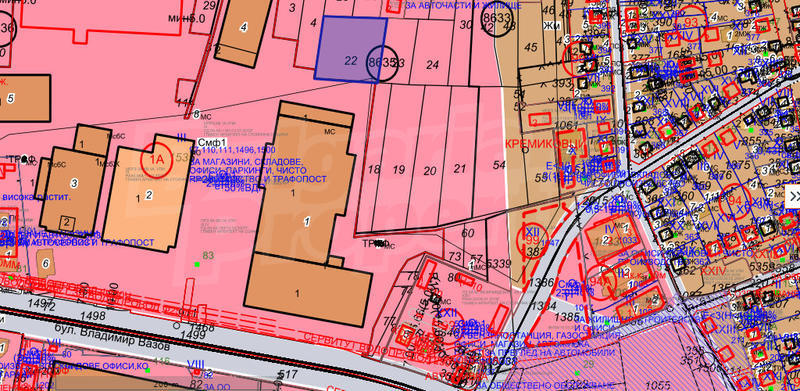Select parcel number 19
The height and width of the screenshot is (391, 800).
[x=398, y=170]
